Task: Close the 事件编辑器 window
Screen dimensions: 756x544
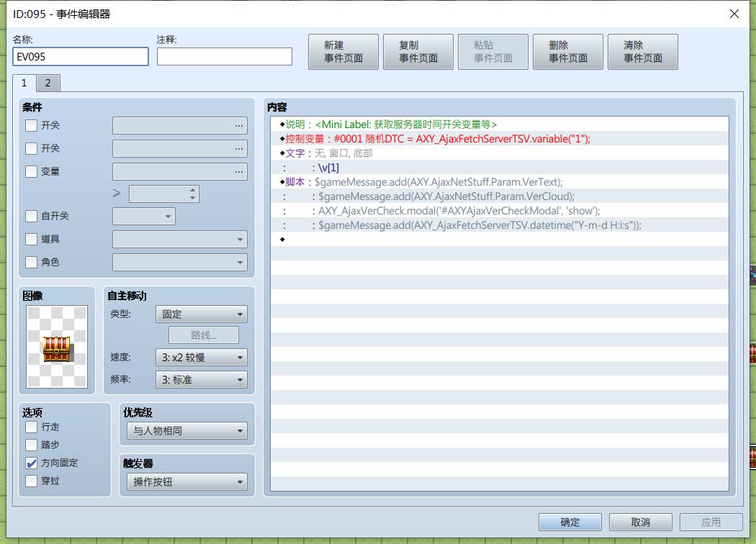Action: click(734, 14)
